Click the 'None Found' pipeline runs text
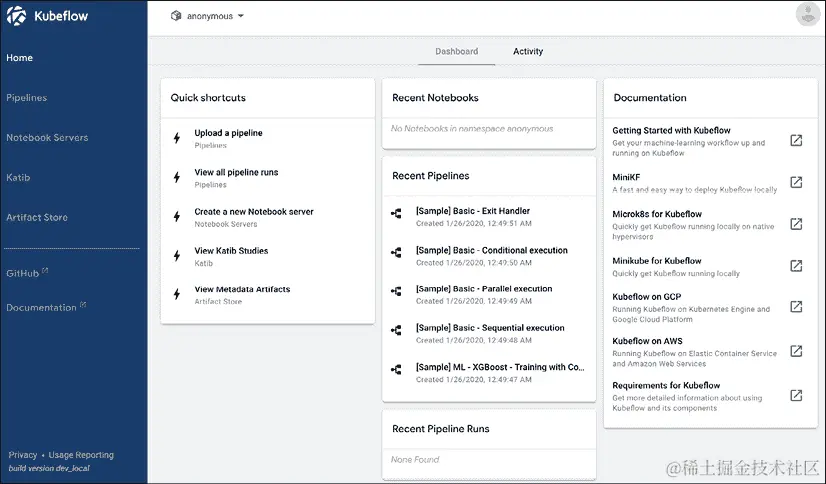 click(x=415, y=460)
